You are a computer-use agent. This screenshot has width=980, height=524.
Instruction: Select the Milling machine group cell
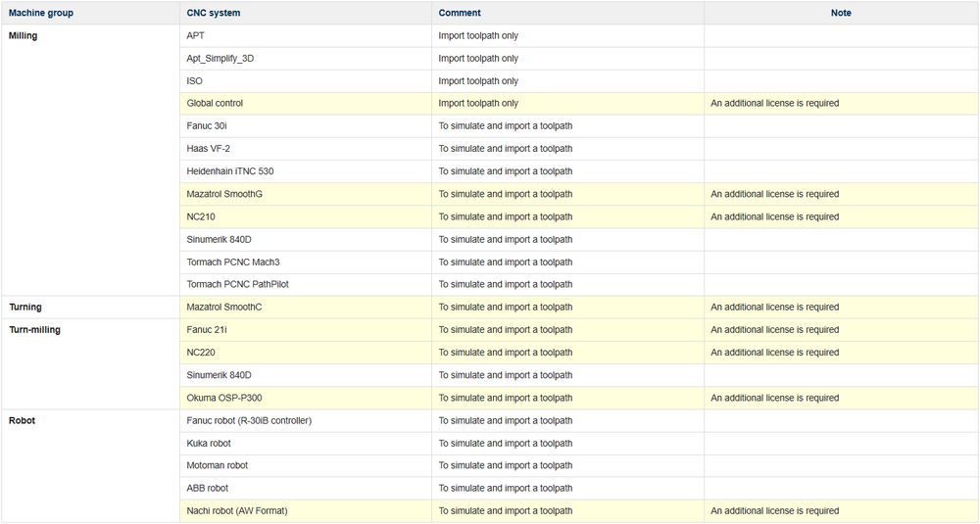[x=24, y=36]
